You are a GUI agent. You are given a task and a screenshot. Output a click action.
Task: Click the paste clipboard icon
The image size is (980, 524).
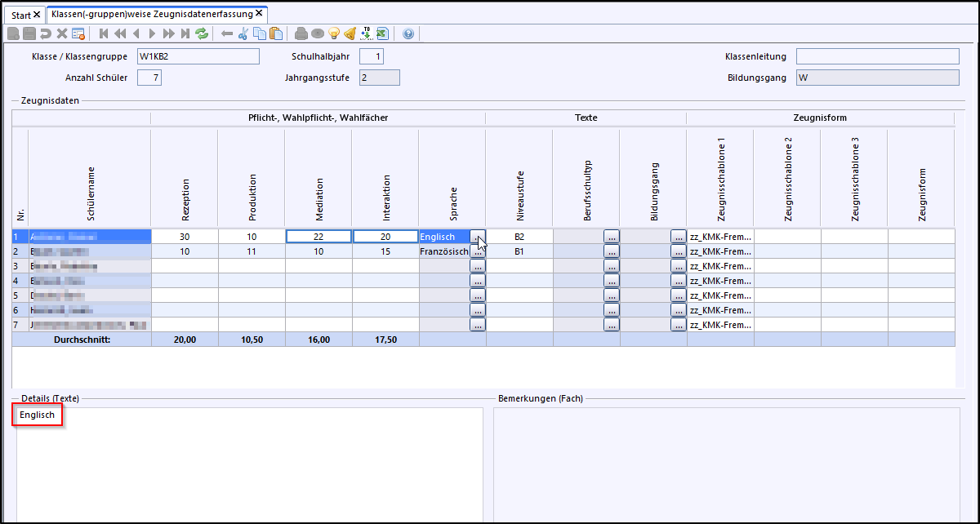click(x=276, y=33)
